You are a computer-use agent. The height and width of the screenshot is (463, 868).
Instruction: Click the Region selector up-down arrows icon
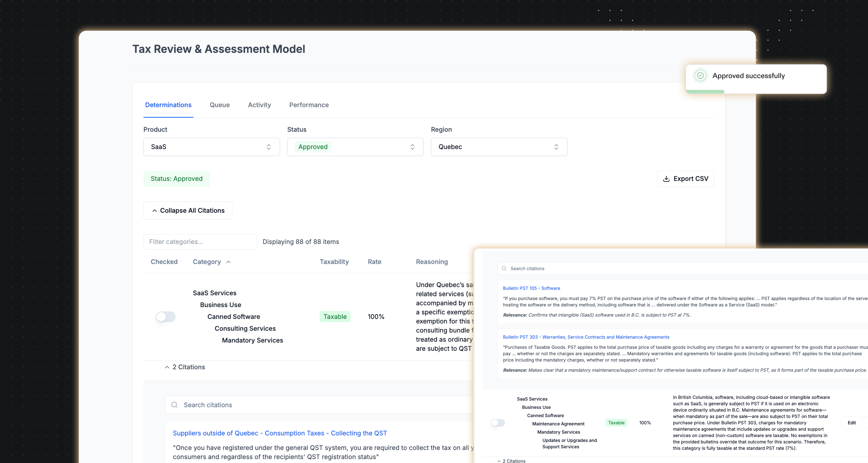556,147
